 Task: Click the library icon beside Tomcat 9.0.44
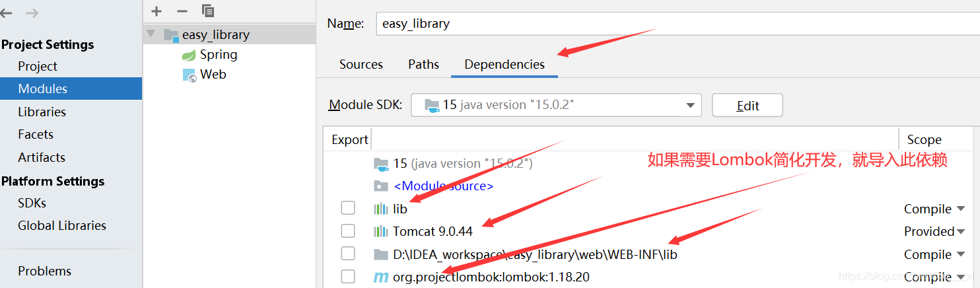(381, 231)
